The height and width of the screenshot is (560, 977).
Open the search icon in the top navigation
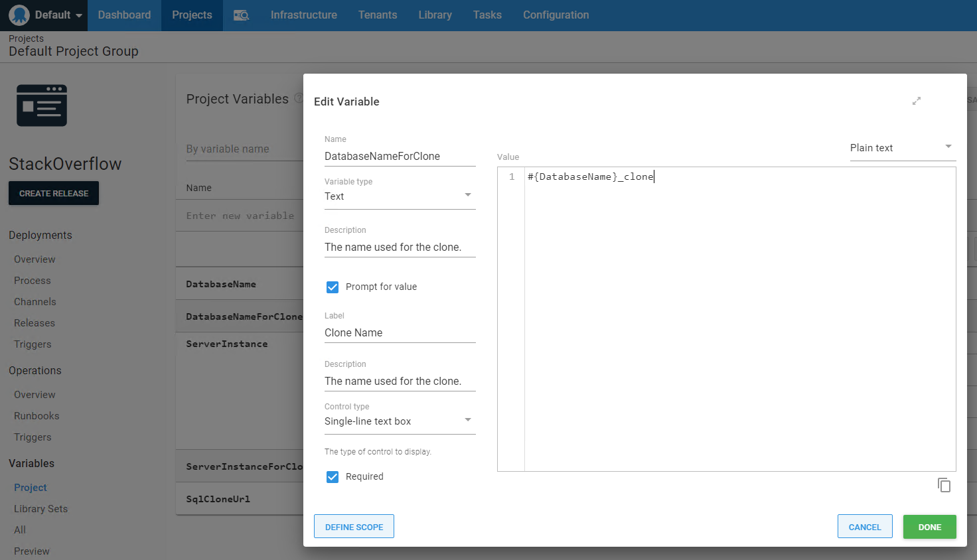[242, 15]
